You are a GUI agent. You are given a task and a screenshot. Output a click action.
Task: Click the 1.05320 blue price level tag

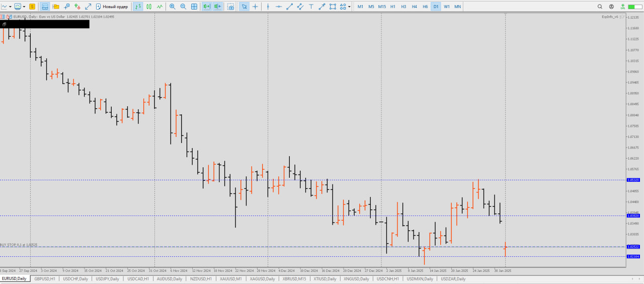tap(633, 180)
